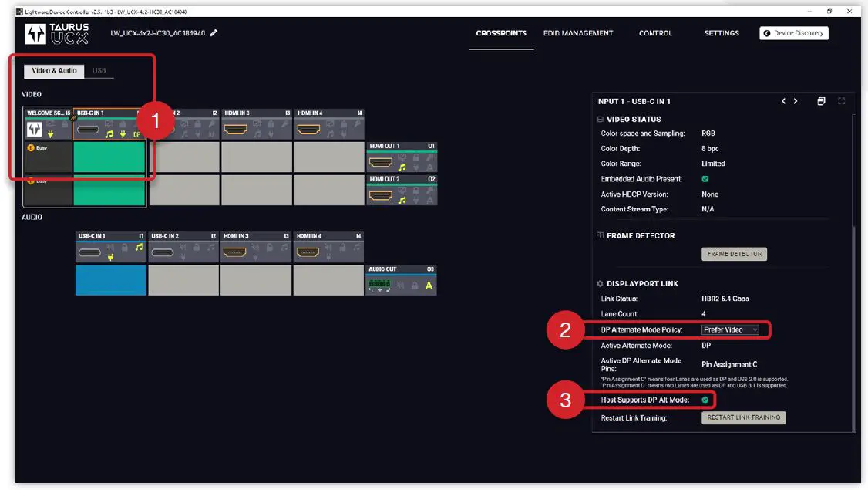Viewport: 868px width, 490px height.
Task: Route HDMI IN 3 to HDMI OUT 2
Action: coord(256,190)
